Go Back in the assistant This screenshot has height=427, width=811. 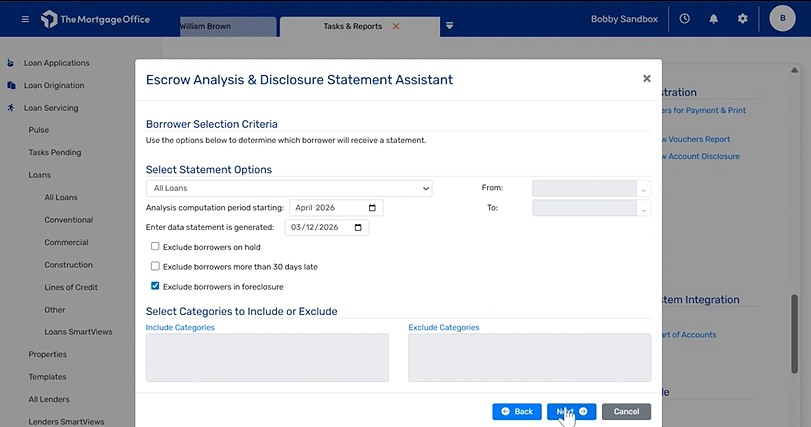coord(517,411)
